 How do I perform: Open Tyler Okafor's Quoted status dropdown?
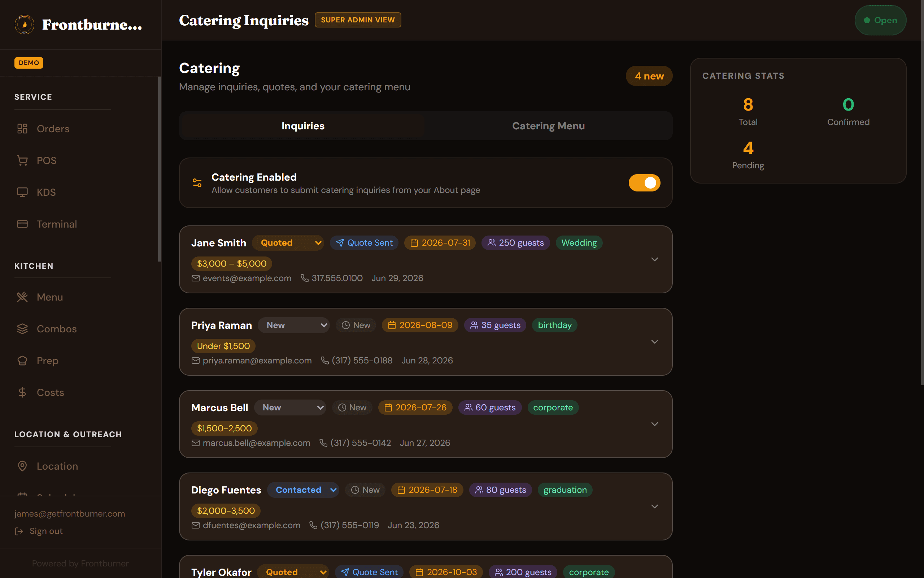(293, 572)
